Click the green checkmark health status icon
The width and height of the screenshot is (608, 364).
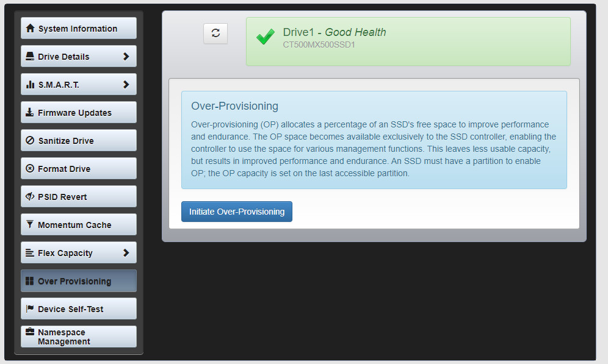[x=265, y=38]
